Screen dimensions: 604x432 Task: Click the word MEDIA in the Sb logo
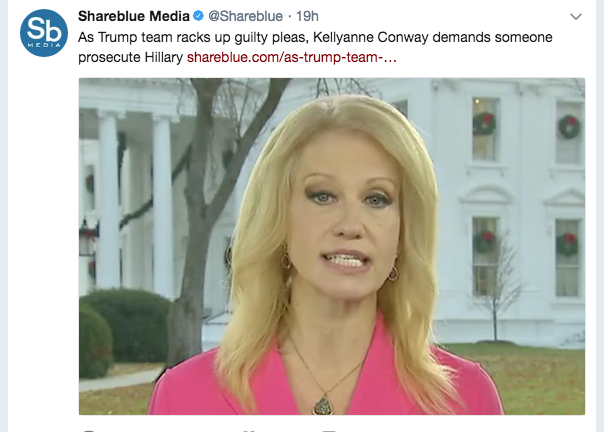(x=44, y=45)
